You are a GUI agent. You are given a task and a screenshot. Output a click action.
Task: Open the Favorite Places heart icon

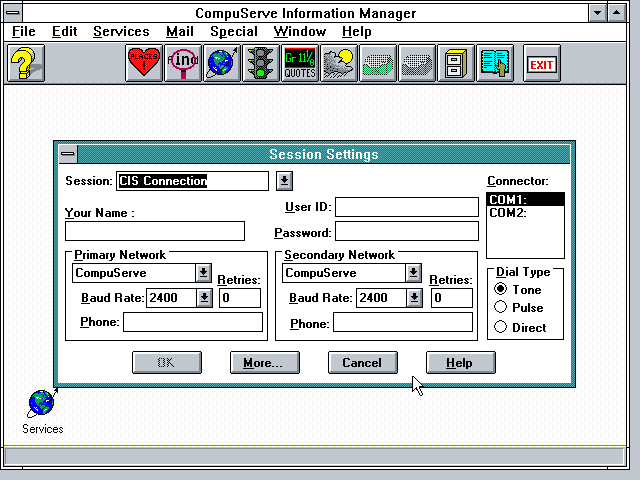click(144, 63)
